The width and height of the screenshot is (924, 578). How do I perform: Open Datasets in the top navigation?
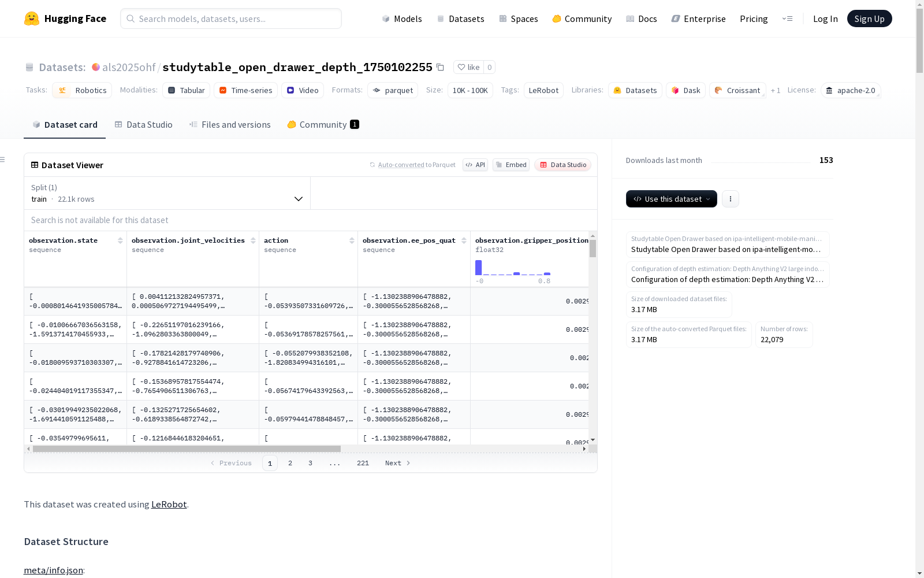click(460, 18)
